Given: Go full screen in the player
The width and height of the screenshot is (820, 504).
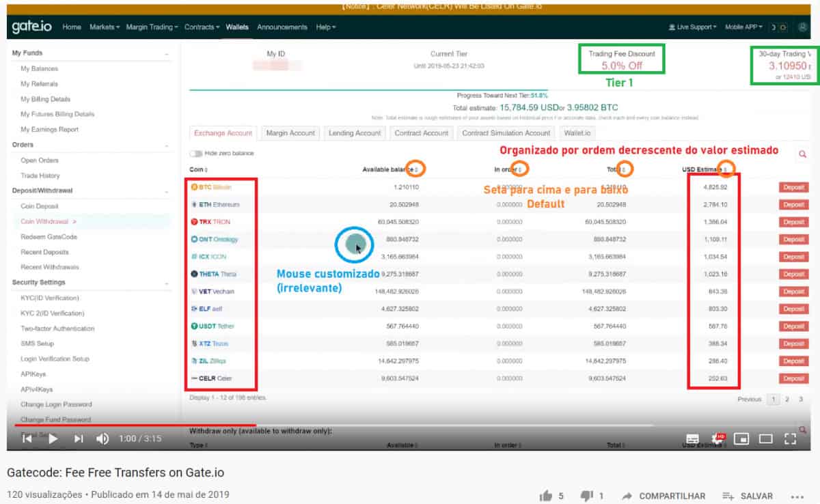Looking at the screenshot, I should [x=791, y=438].
